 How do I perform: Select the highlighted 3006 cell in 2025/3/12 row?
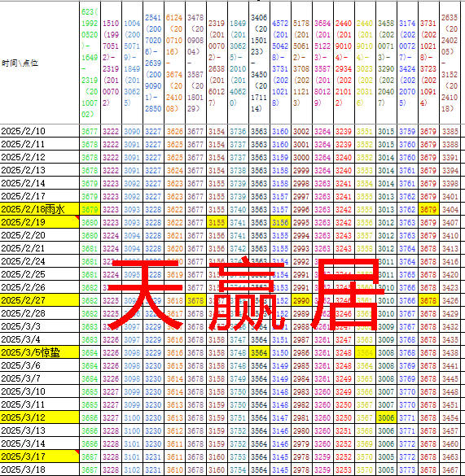point(386,417)
